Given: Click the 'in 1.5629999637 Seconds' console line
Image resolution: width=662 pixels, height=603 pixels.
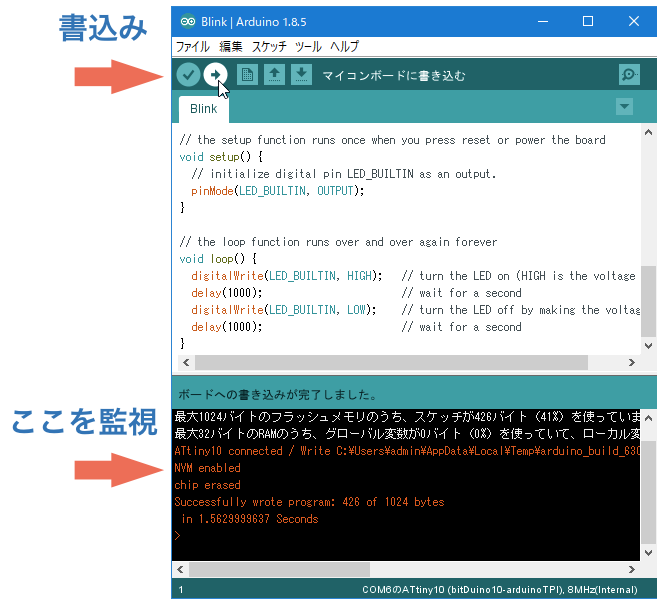Looking at the screenshot, I should [x=250, y=519].
